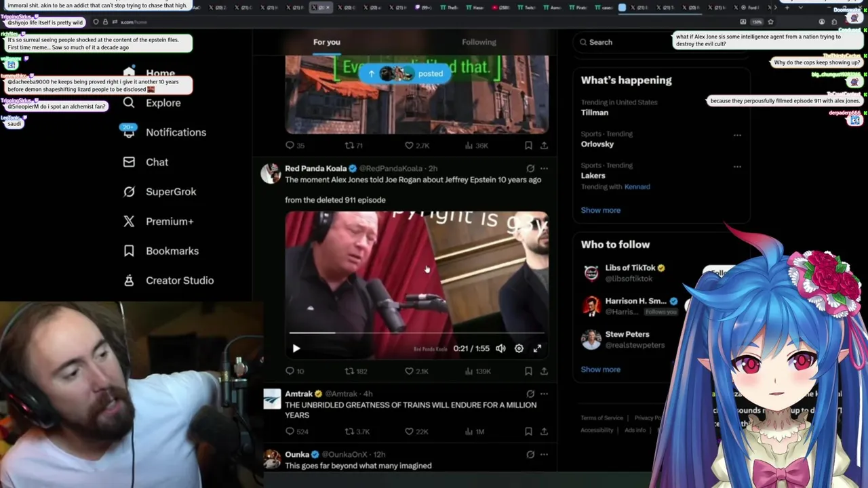Bookmark the Amtrak post
868x488 pixels.
tap(528, 432)
